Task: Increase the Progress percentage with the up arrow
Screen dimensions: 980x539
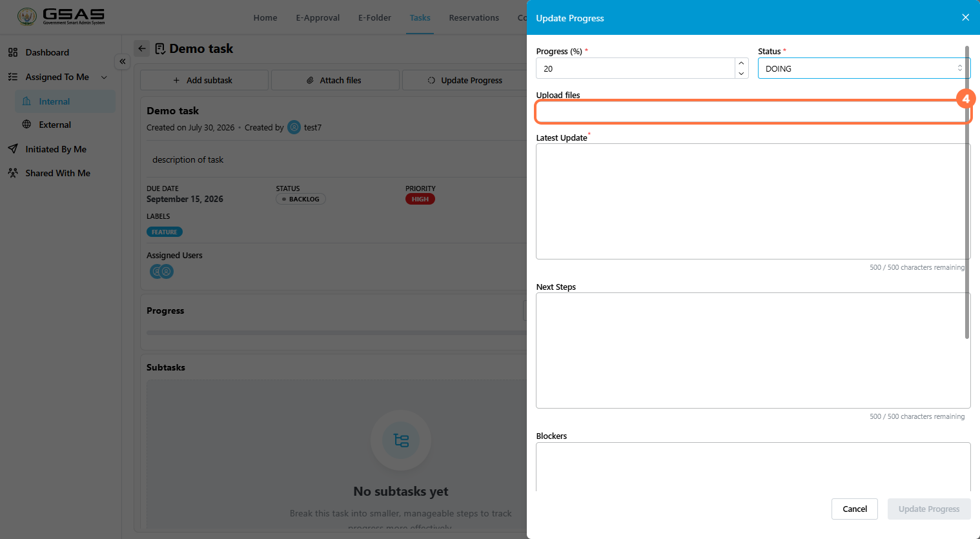Action: pos(741,63)
